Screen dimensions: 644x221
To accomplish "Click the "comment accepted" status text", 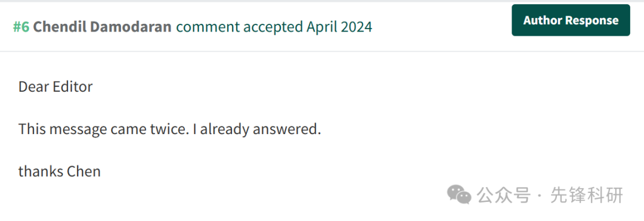I will (240, 27).
